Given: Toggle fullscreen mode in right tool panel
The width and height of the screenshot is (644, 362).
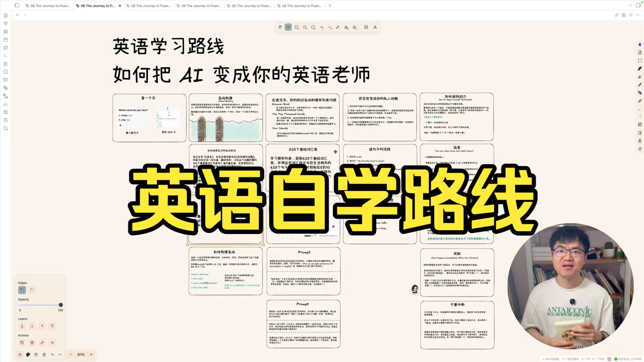Looking at the screenshot, I should [x=640, y=61].
